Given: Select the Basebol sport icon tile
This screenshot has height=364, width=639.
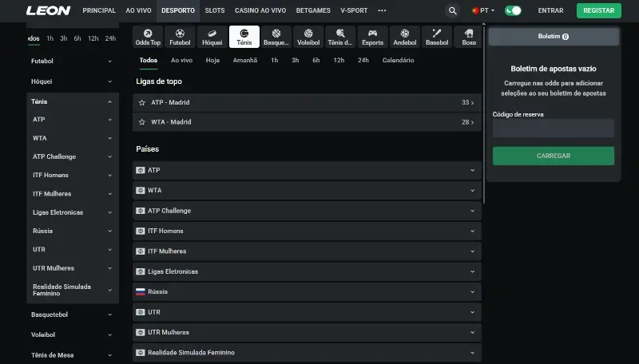Looking at the screenshot, I should click(x=437, y=37).
